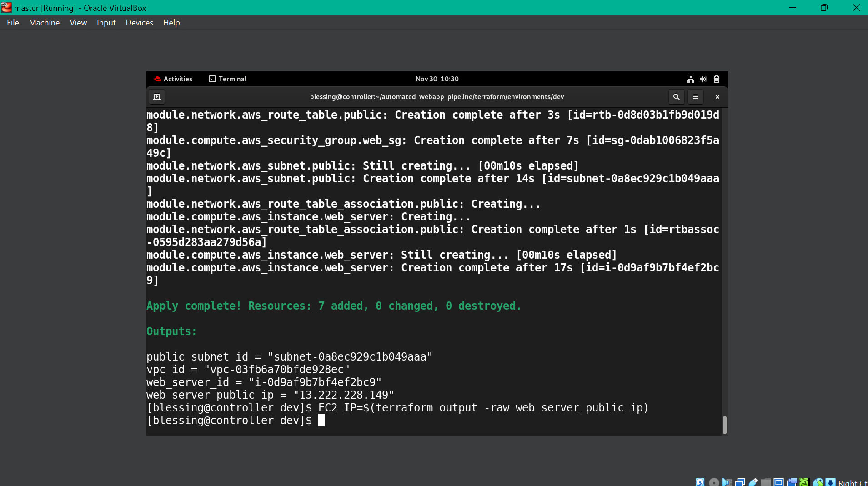Viewport: 868px width, 486px height.
Task: Expand the Terminal app menu in the top bar
Action: (x=227, y=79)
